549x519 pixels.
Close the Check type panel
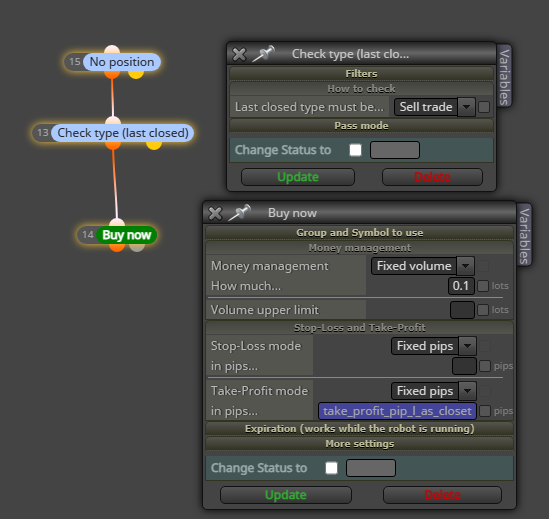coord(239,54)
